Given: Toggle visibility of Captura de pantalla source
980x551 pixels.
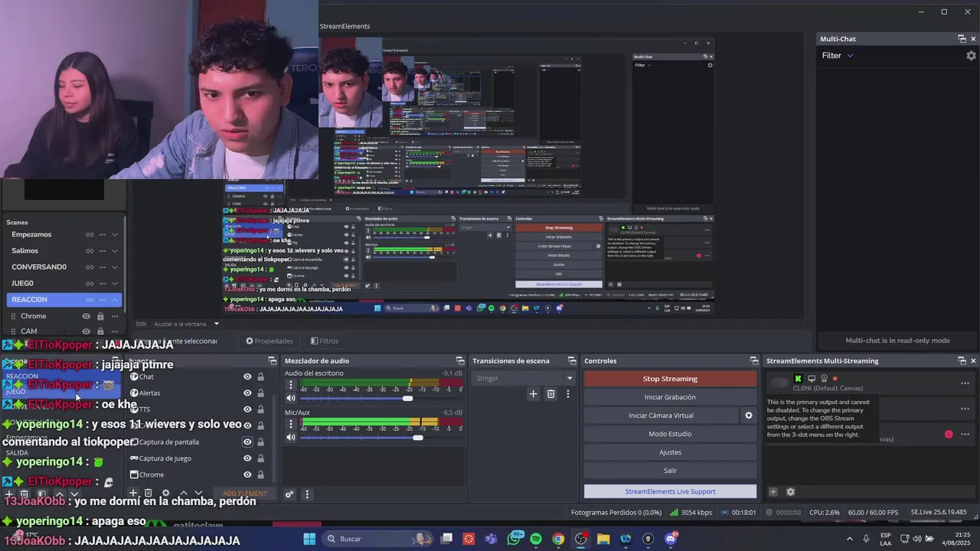Looking at the screenshot, I should point(247,442).
